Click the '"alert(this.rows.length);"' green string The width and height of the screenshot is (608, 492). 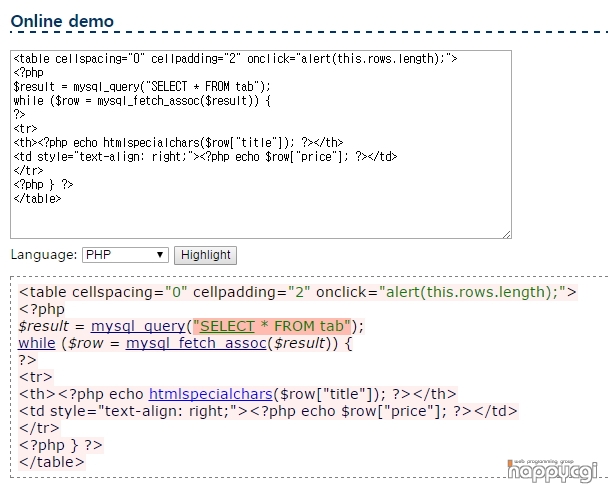tap(472, 292)
